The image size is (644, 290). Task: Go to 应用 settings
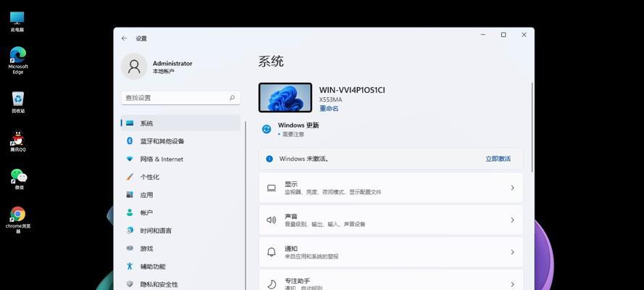(x=180, y=195)
